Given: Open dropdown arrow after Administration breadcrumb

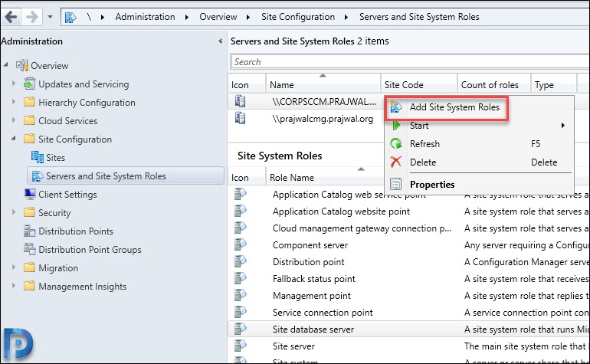Looking at the screenshot, I should click(187, 18).
